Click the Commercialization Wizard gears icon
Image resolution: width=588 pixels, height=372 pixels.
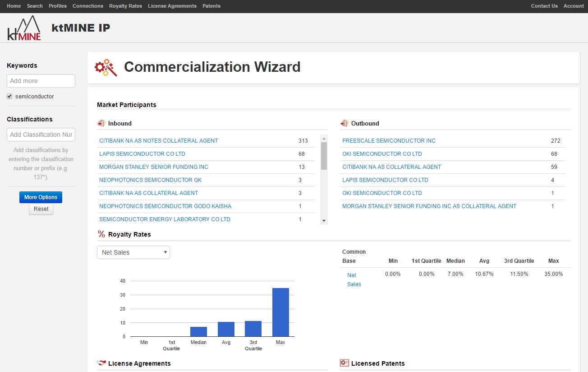tap(106, 67)
